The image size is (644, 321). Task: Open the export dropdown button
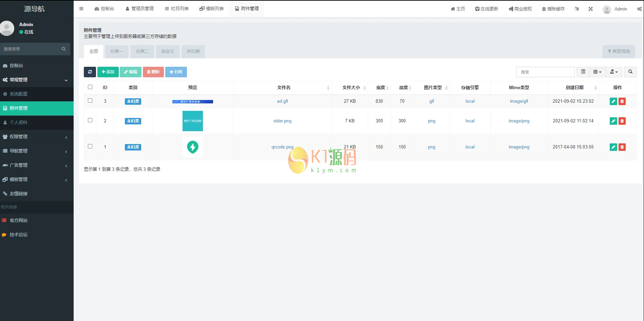tap(614, 72)
